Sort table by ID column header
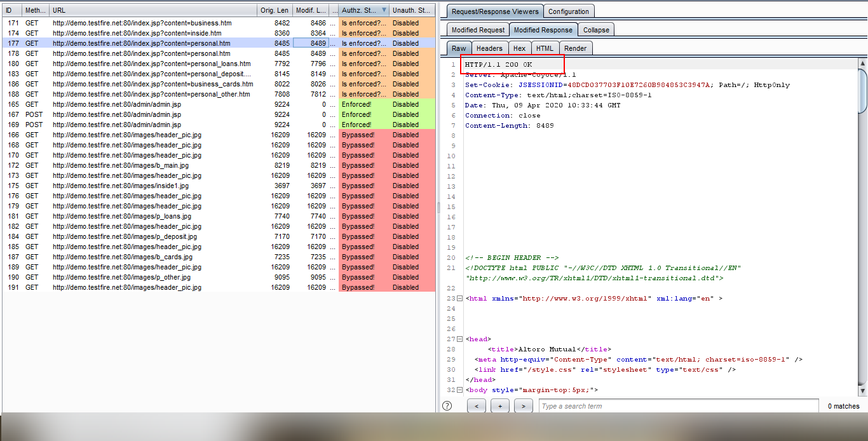The width and height of the screenshot is (868, 441). [12, 10]
